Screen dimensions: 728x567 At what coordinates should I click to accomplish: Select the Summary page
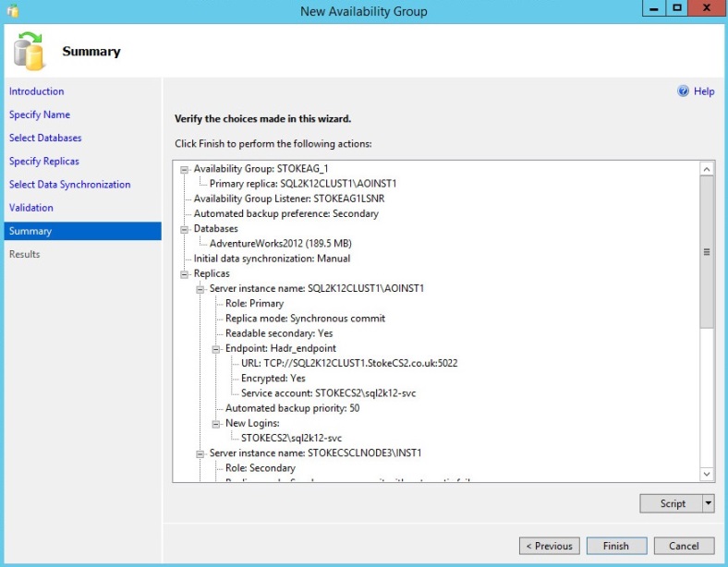82,231
